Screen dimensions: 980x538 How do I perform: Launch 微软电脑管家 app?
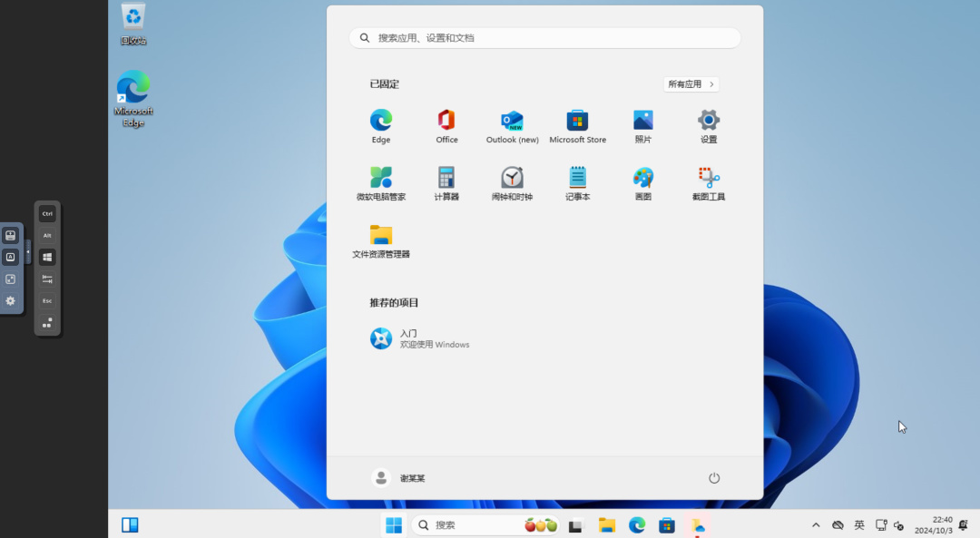click(380, 183)
